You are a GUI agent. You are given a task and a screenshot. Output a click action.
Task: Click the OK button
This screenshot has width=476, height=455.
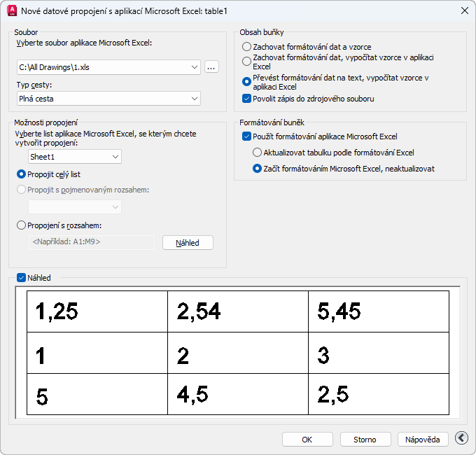[307, 439]
